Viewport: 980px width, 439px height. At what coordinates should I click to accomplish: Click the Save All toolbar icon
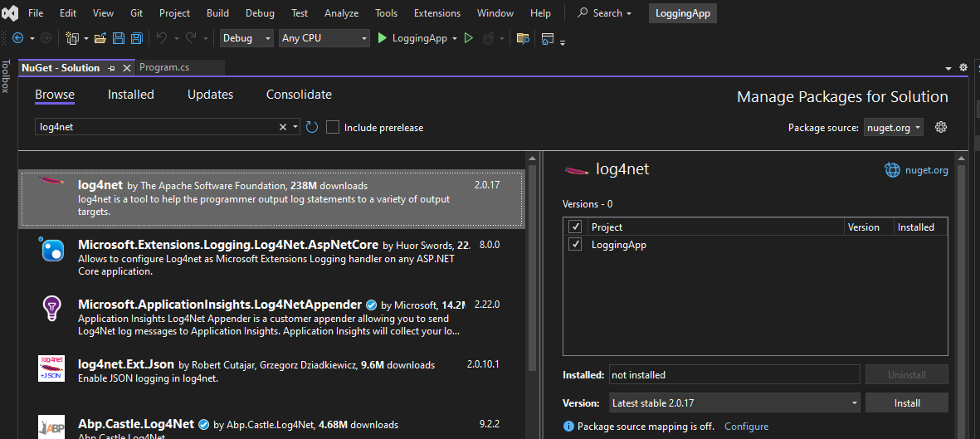[135, 38]
